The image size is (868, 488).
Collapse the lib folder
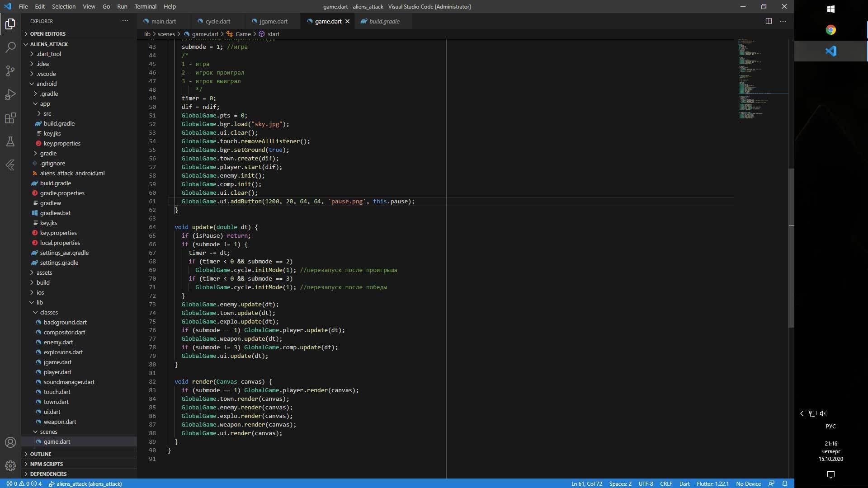(39, 302)
